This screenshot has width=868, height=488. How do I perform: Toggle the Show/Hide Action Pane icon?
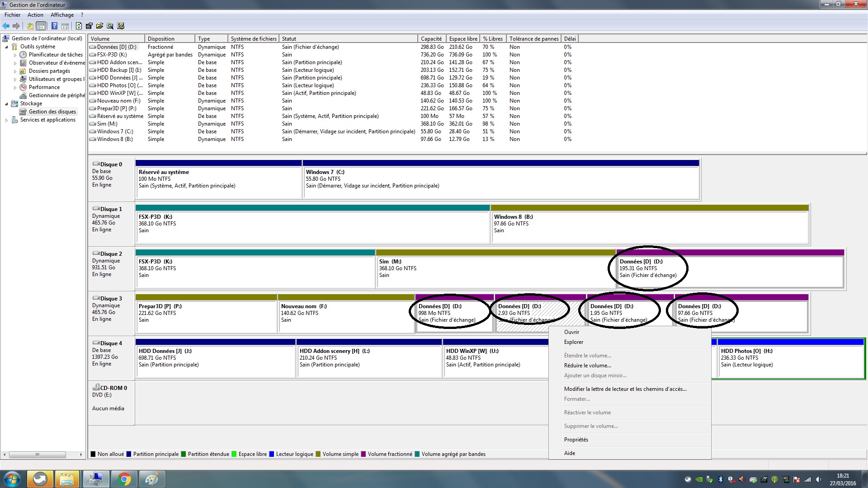coord(65,26)
